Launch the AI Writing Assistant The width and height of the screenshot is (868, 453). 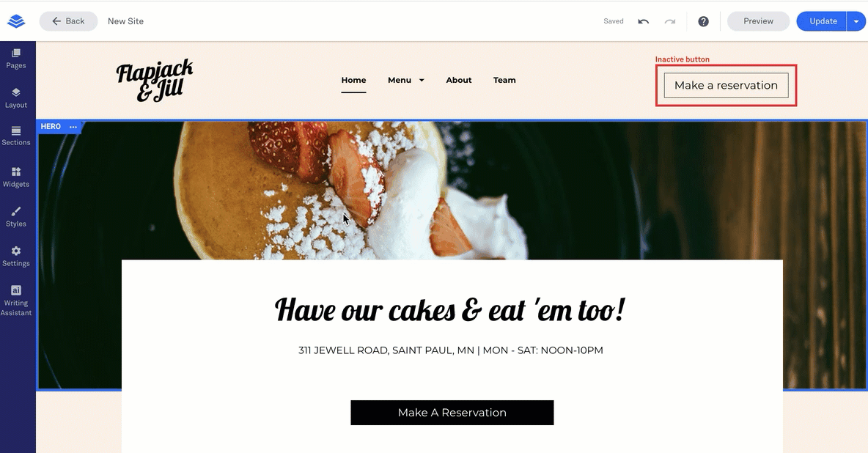click(16, 301)
